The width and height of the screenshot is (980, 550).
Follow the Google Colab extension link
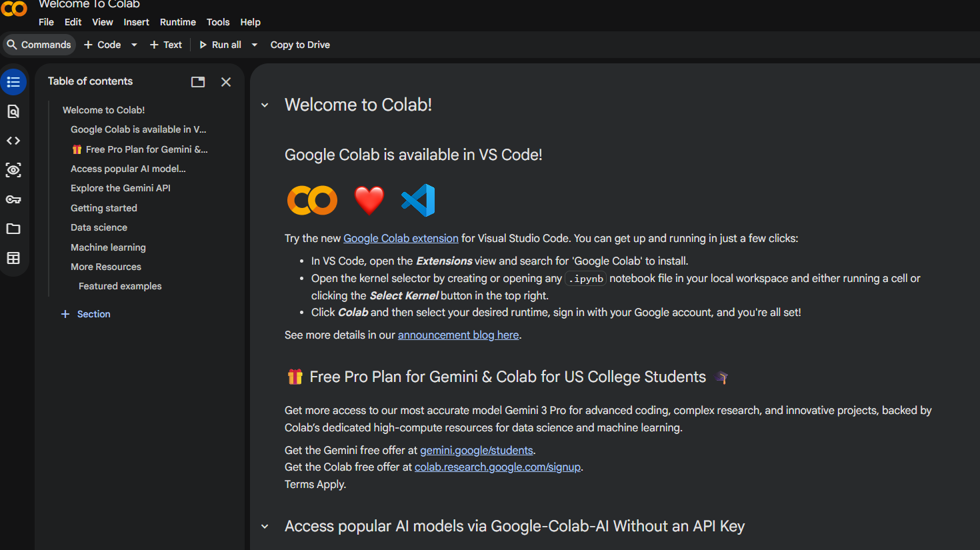[401, 239]
